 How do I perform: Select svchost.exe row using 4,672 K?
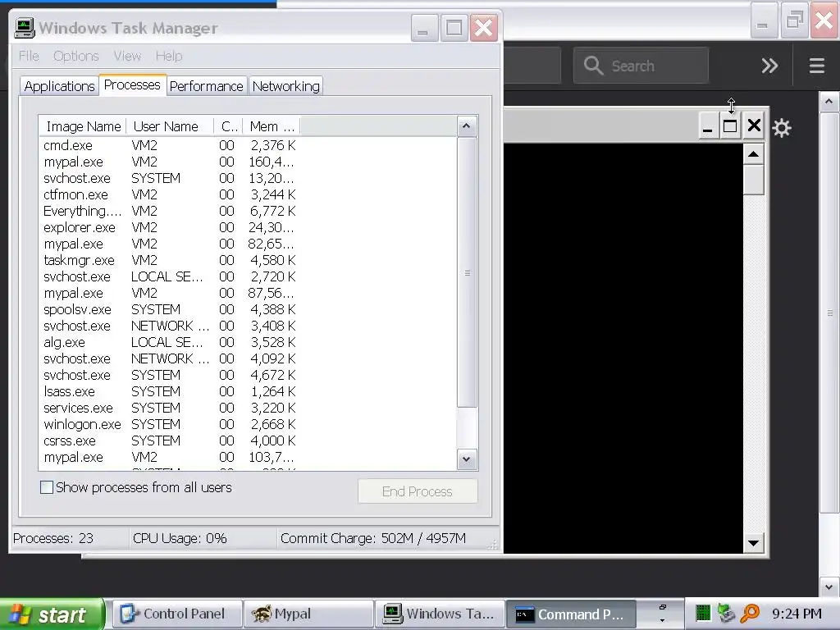pos(170,375)
